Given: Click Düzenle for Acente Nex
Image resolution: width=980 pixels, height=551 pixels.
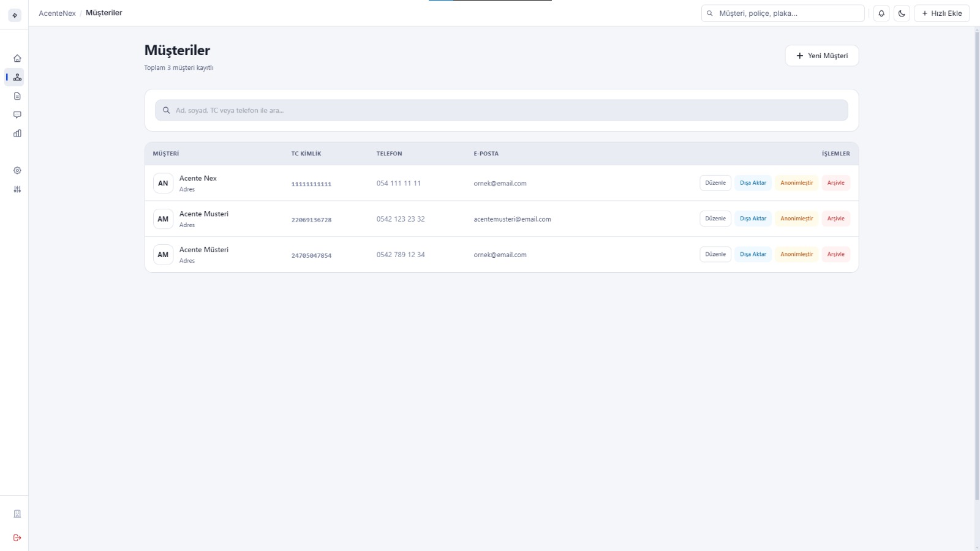Looking at the screenshot, I should pyautogui.click(x=715, y=183).
